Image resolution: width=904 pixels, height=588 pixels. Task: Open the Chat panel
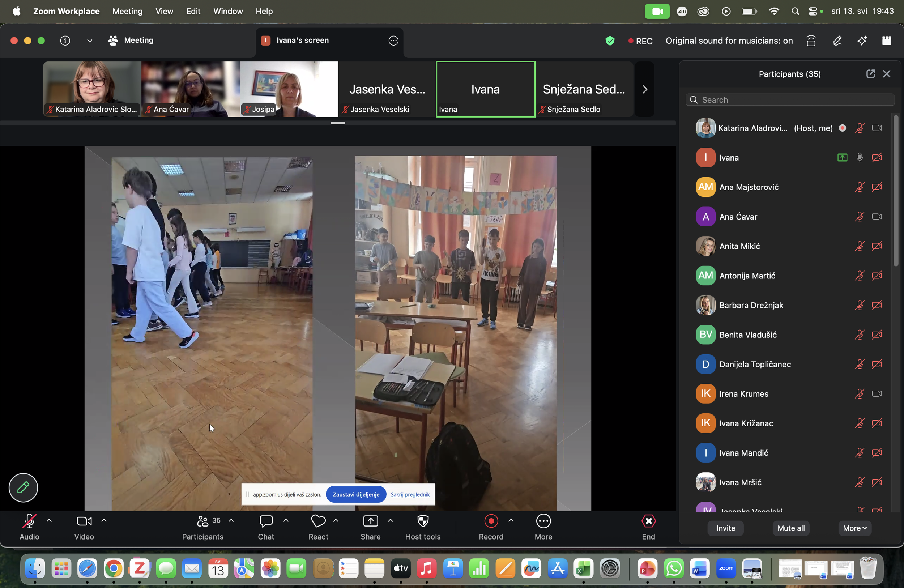click(x=266, y=527)
